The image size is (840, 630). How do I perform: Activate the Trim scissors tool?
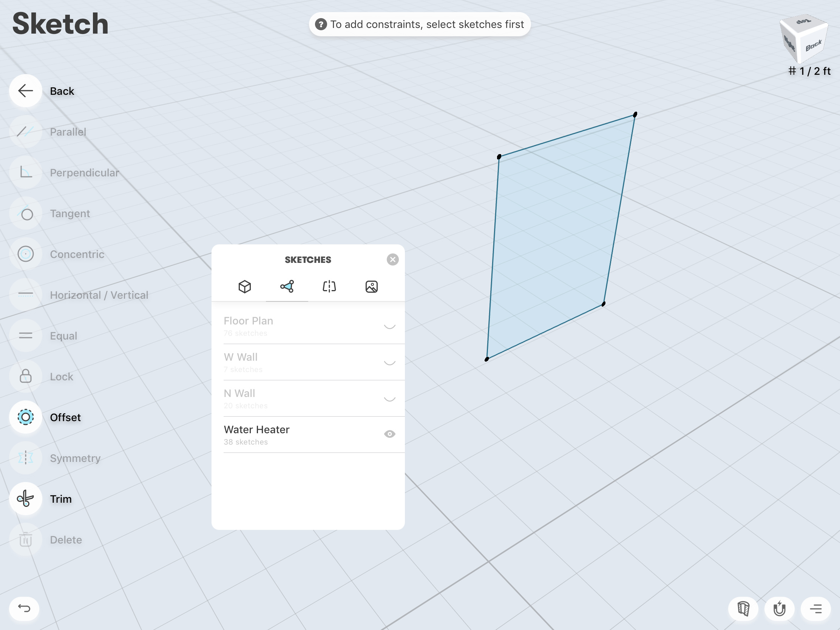[25, 499]
